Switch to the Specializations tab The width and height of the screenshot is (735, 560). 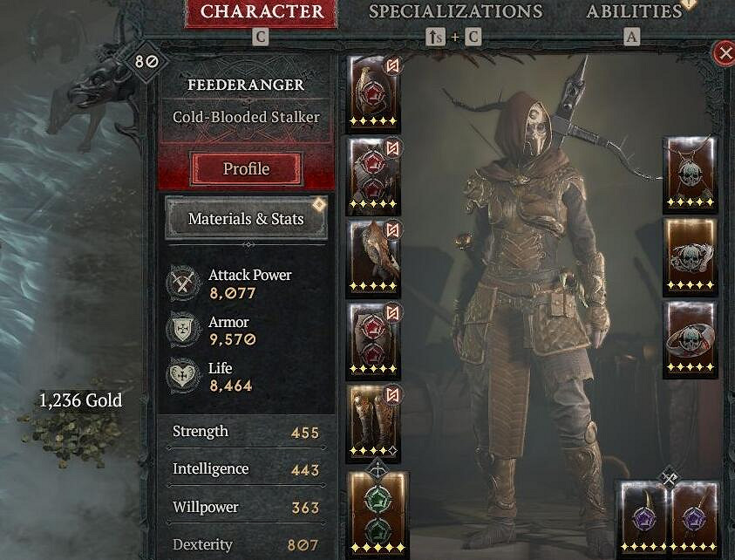[456, 12]
